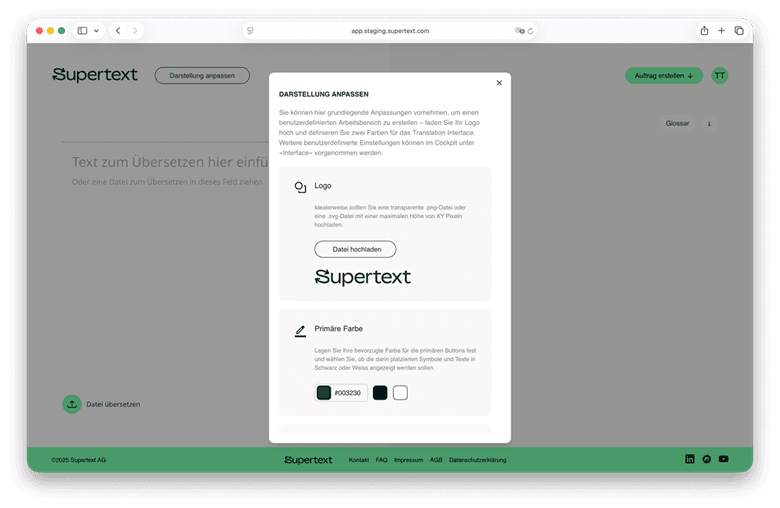780x508 pixels.
Task: Click the DARSTELLUNG ANPASSEN dialog title
Action: coord(323,94)
